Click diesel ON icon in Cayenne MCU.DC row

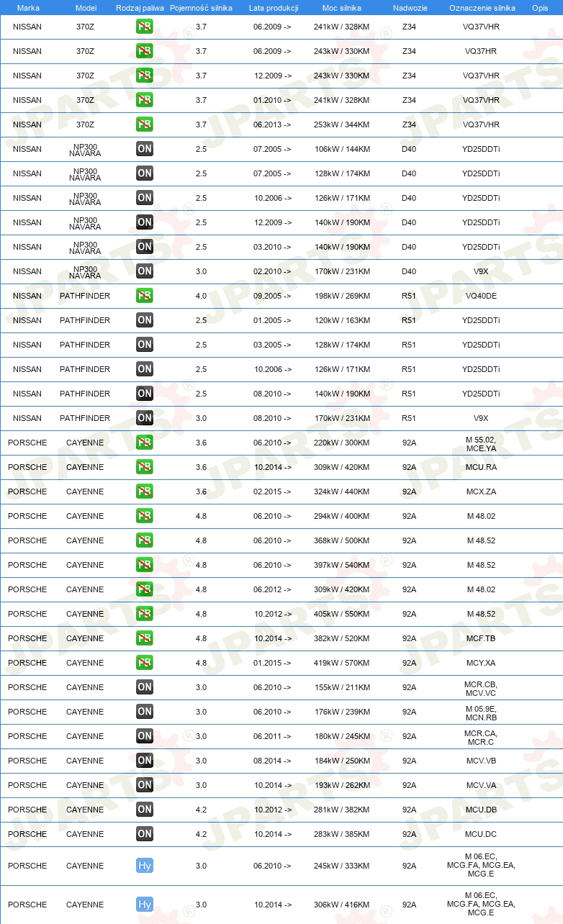click(x=145, y=834)
